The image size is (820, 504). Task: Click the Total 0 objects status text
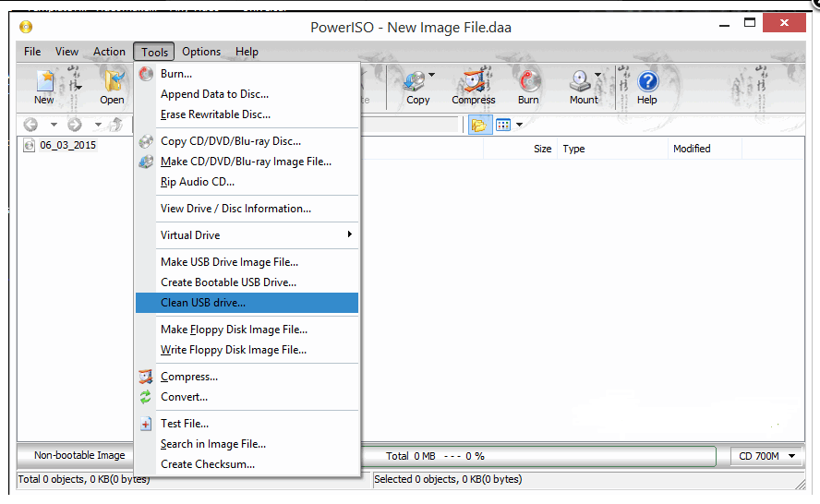coord(84,479)
